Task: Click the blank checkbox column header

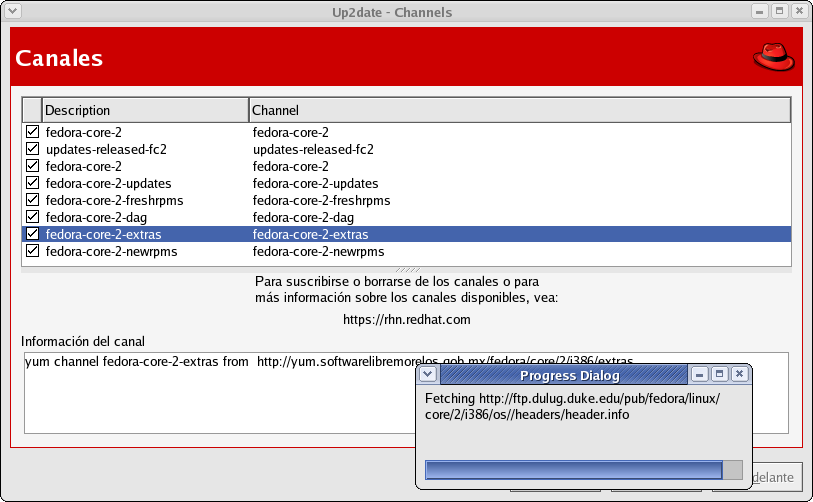Action: (x=32, y=110)
